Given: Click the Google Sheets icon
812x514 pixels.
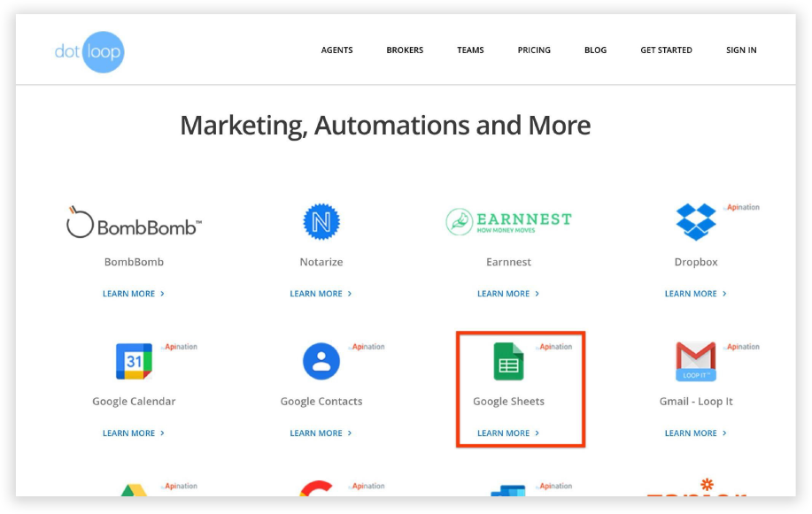Looking at the screenshot, I should pos(508,361).
